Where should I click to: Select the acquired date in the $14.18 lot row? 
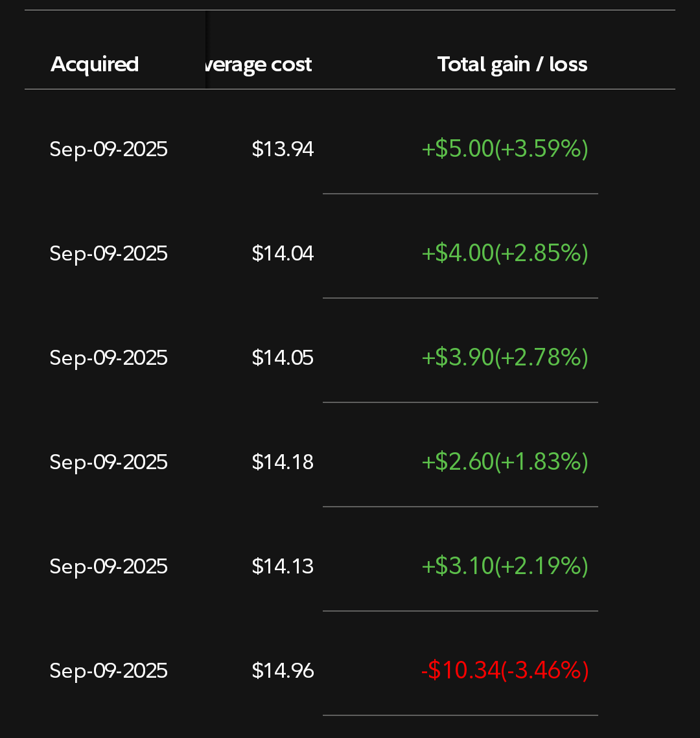click(109, 462)
